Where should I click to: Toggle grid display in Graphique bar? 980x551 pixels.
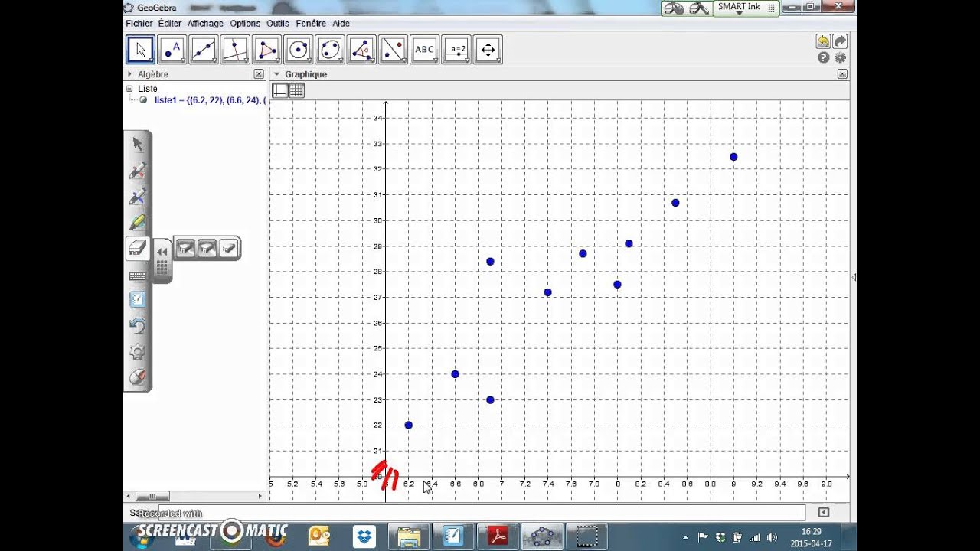point(296,91)
